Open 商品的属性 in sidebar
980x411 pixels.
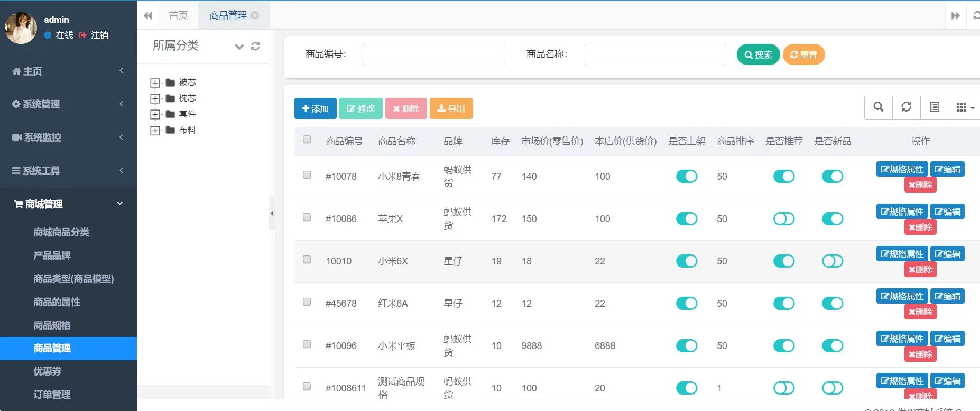[x=57, y=302]
